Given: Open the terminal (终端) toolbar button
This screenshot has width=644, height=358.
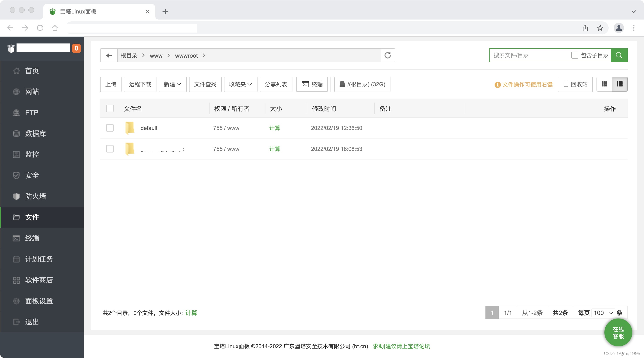Looking at the screenshot, I should [312, 84].
